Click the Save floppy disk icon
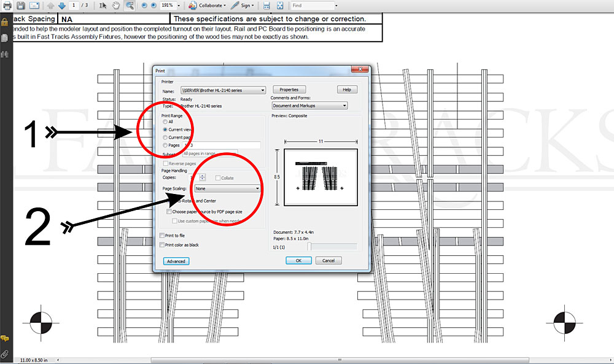 tap(21, 6)
